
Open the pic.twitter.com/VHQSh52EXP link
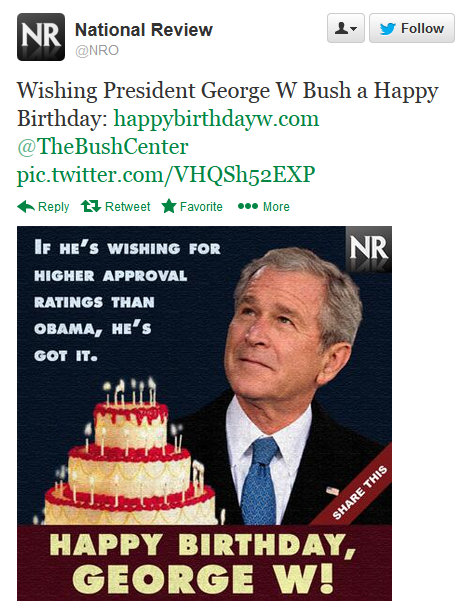click(166, 175)
